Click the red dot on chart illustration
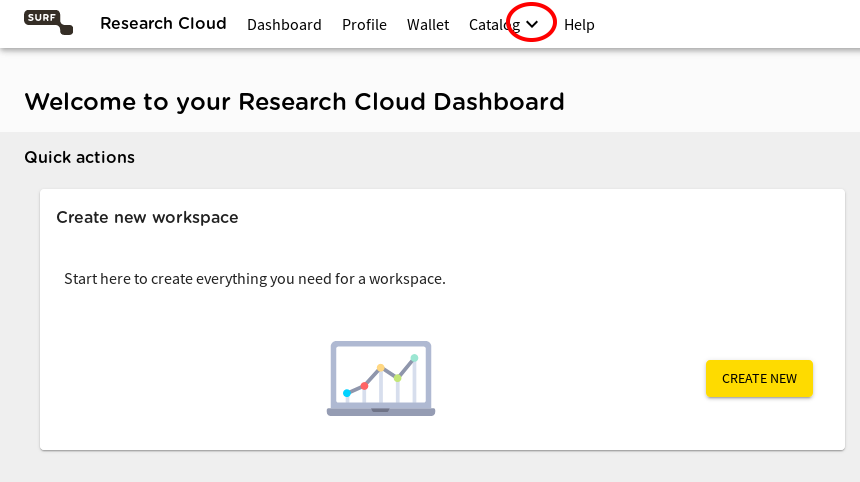This screenshot has width=860, height=482. click(364, 386)
